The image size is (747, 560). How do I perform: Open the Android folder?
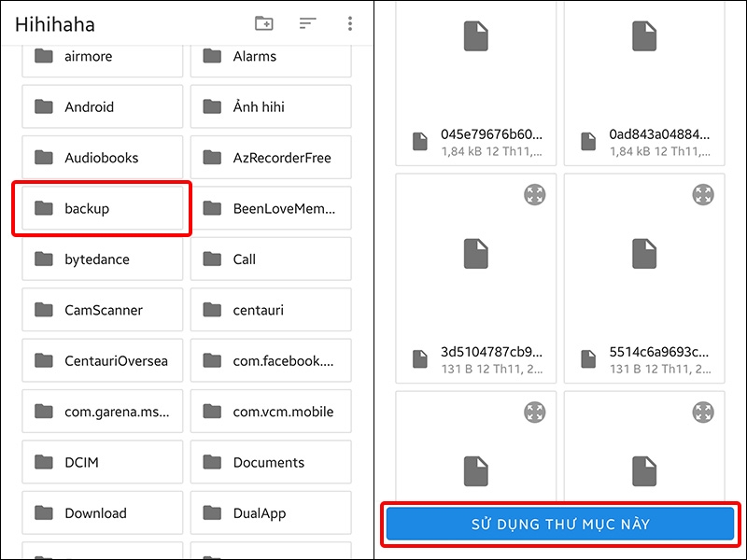(103, 106)
